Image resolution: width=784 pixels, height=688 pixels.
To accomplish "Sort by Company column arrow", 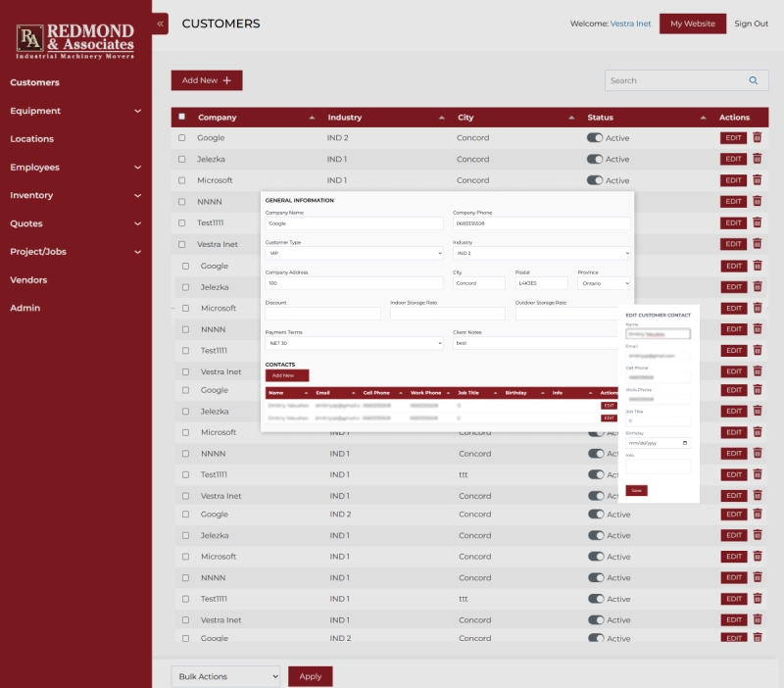I will pyautogui.click(x=312, y=118).
